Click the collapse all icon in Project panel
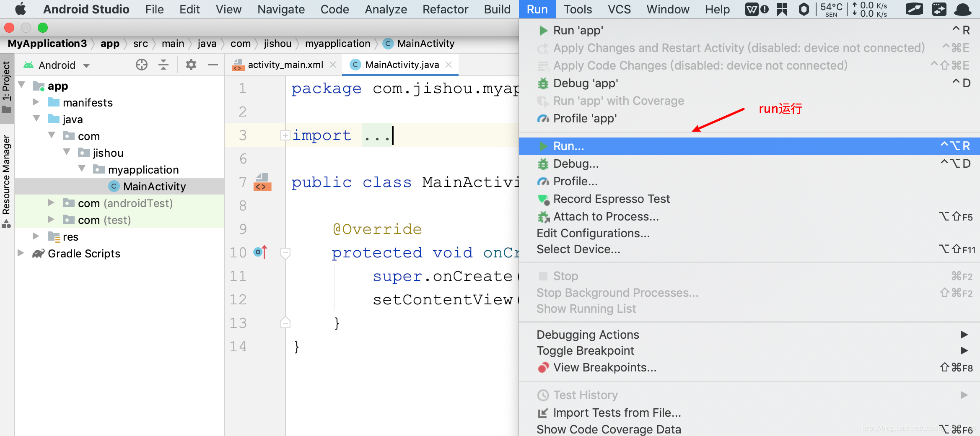Viewport: 980px width, 436px height. click(163, 65)
